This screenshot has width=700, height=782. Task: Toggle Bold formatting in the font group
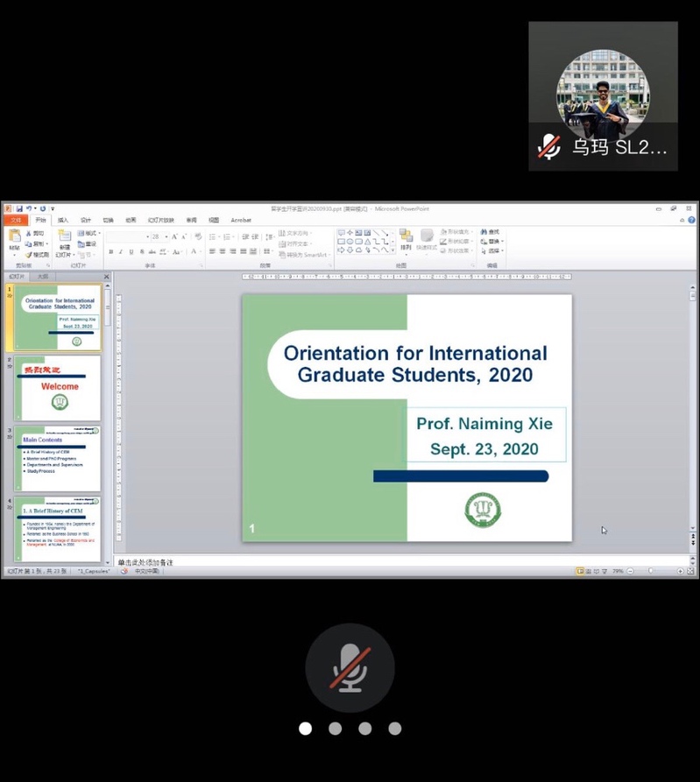coord(110,252)
